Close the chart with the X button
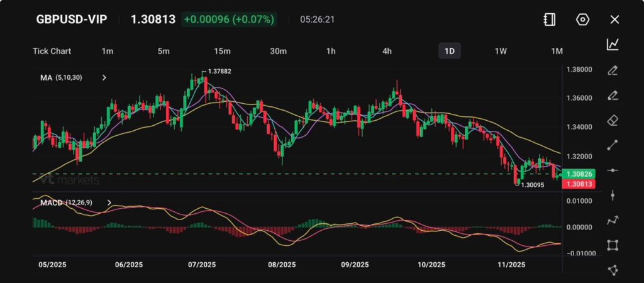This screenshot has width=644, height=283. 614,19
